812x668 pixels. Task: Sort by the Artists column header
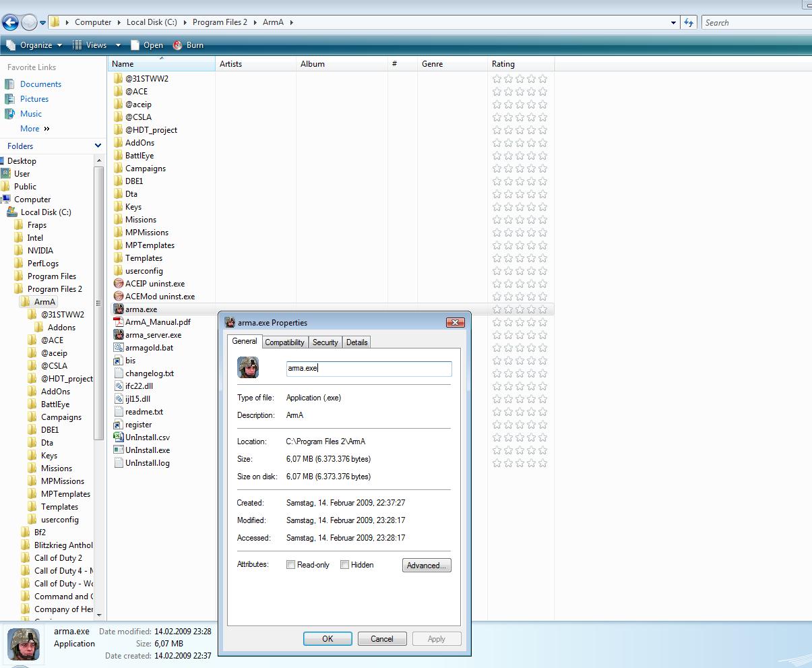[x=255, y=64]
